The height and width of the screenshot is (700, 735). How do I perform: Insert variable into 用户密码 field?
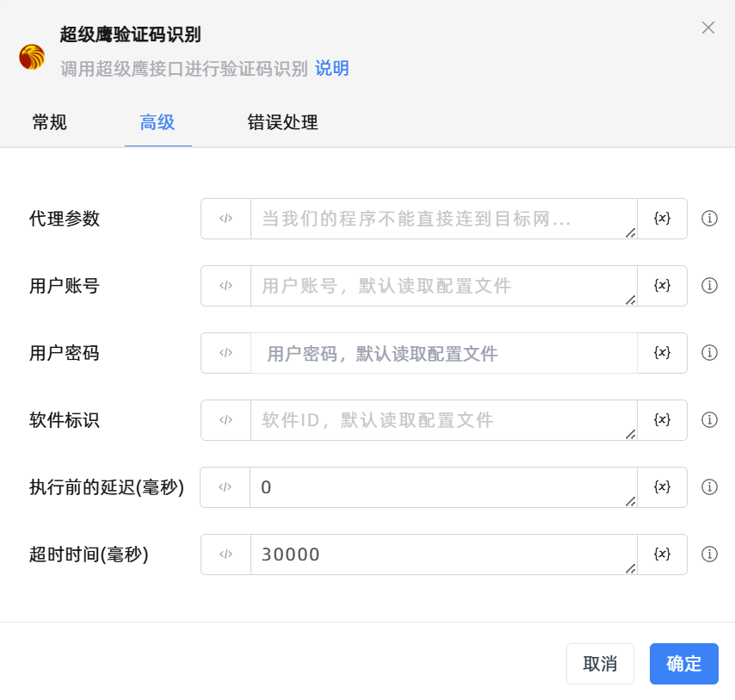pyautogui.click(x=662, y=352)
